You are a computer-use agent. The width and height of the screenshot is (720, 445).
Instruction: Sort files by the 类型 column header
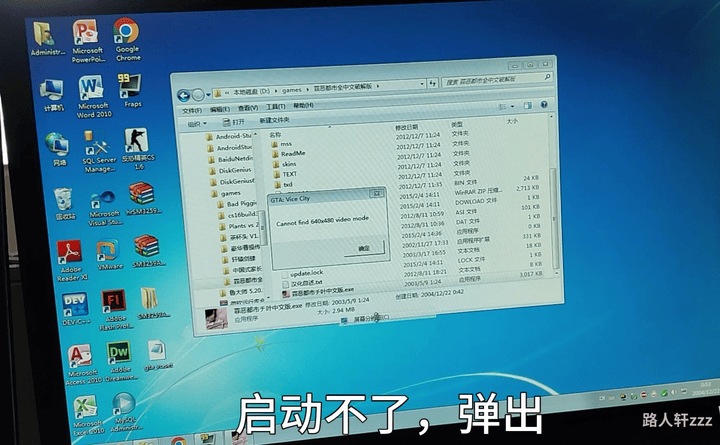tap(456, 124)
